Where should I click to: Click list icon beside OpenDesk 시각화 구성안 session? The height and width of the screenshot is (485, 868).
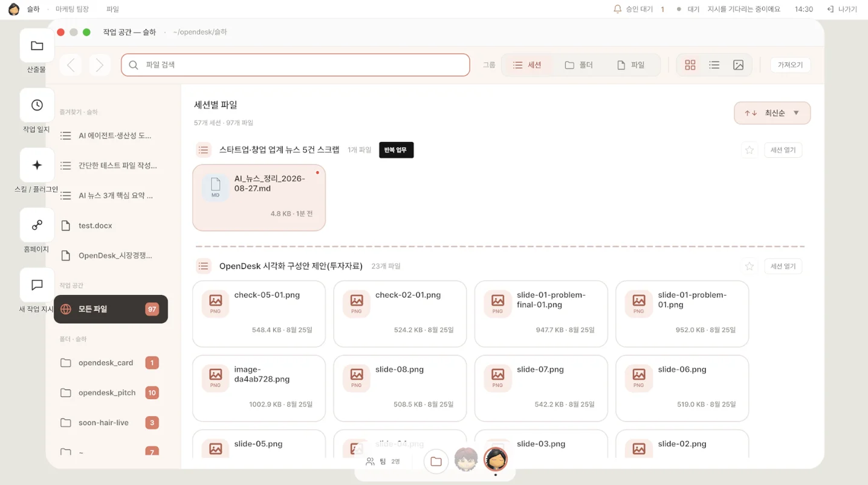pyautogui.click(x=204, y=266)
